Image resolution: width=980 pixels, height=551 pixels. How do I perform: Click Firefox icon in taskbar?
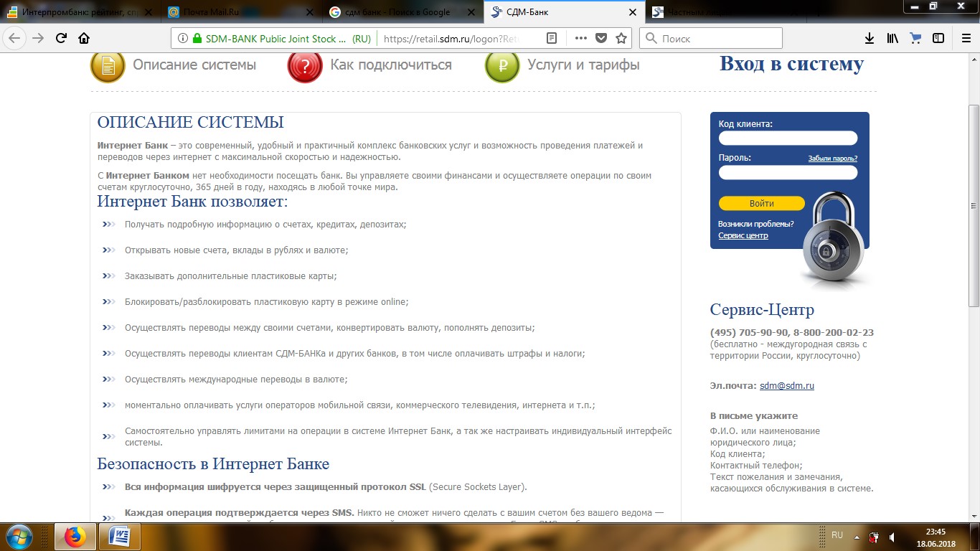75,537
